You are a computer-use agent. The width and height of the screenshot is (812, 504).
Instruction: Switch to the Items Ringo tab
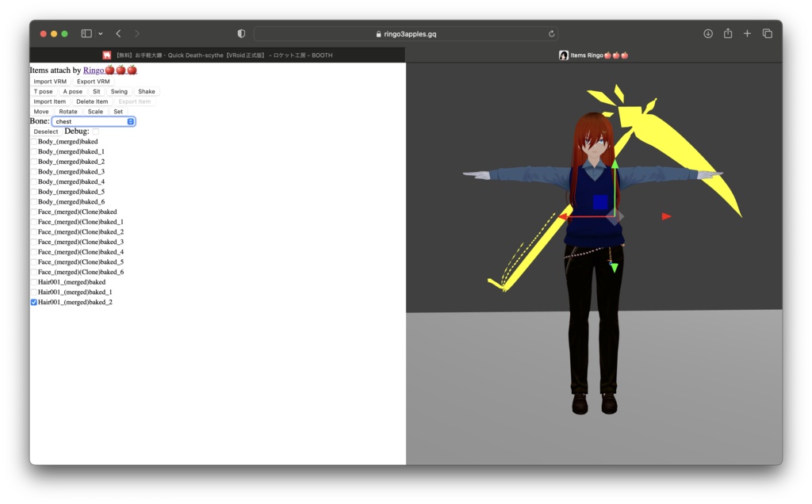pyautogui.click(x=593, y=55)
